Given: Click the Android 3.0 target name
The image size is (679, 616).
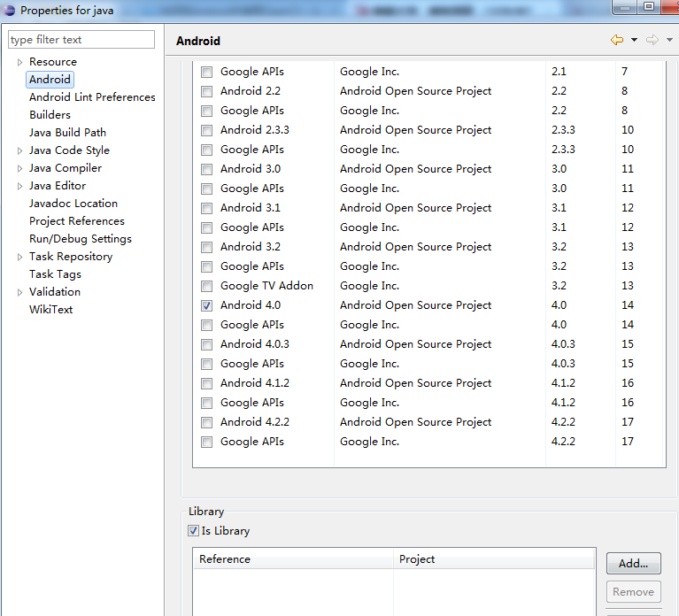Looking at the screenshot, I should [251, 169].
